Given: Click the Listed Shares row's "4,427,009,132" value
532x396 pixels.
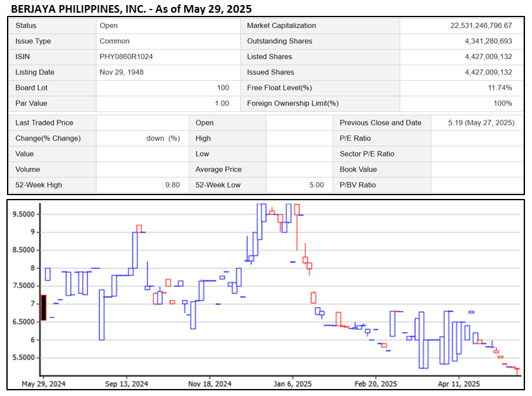Looking at the screenshot, I should point(488,57).
